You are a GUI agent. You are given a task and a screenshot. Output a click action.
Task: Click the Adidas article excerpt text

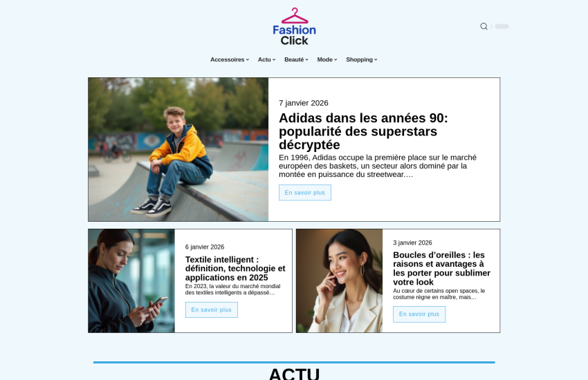378,166
